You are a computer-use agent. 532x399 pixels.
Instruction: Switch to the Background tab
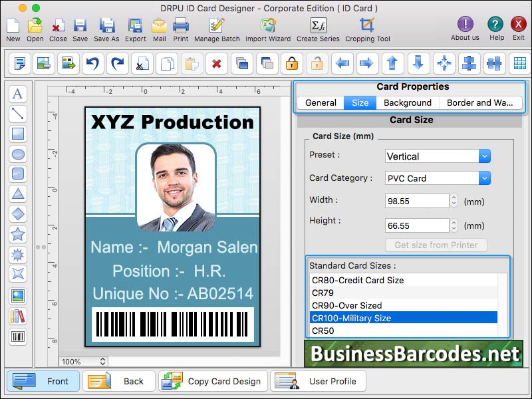click(x=408, y=102)
